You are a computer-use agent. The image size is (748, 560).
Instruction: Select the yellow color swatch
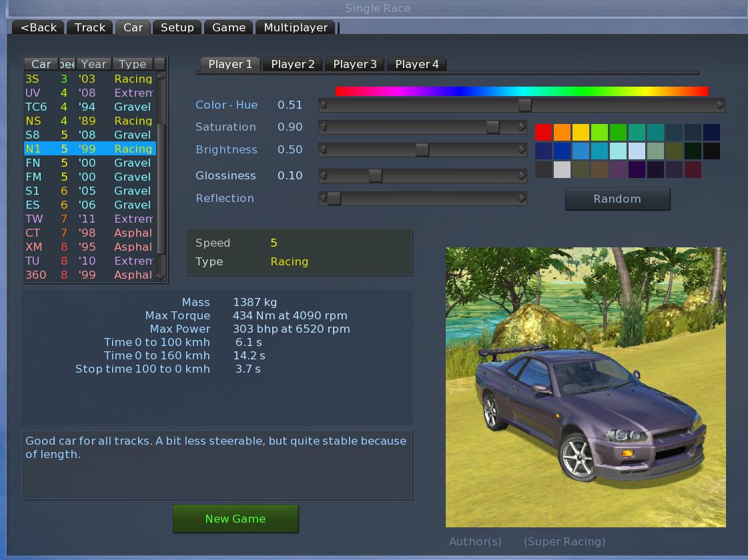[581, 132]
